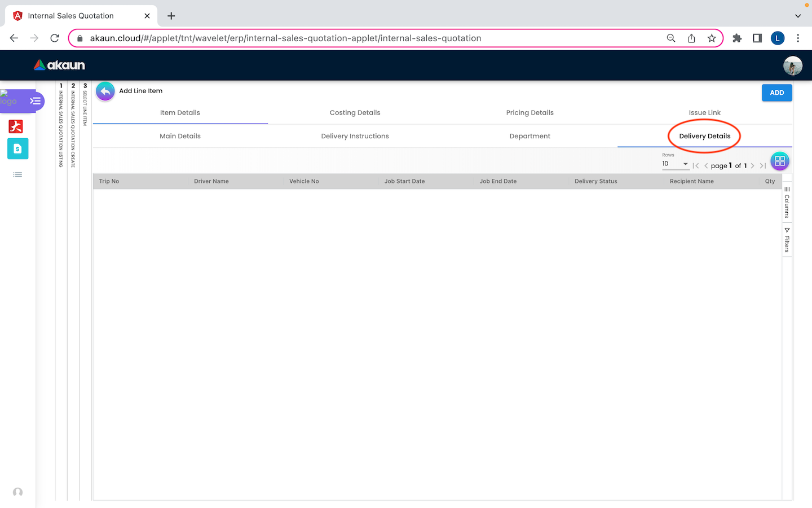
Task: Sort by Vehicle No column header
Action: 304,181
